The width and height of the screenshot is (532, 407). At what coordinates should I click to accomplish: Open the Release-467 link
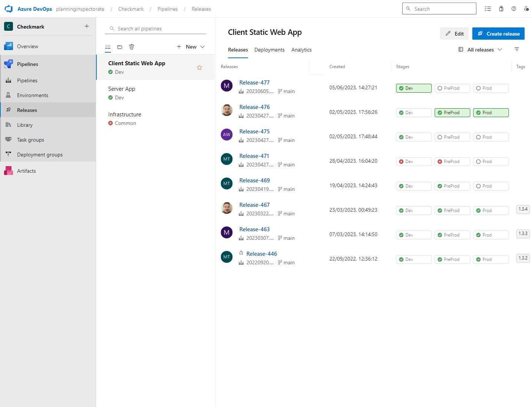pyautogui.click(x=254, y=205)
